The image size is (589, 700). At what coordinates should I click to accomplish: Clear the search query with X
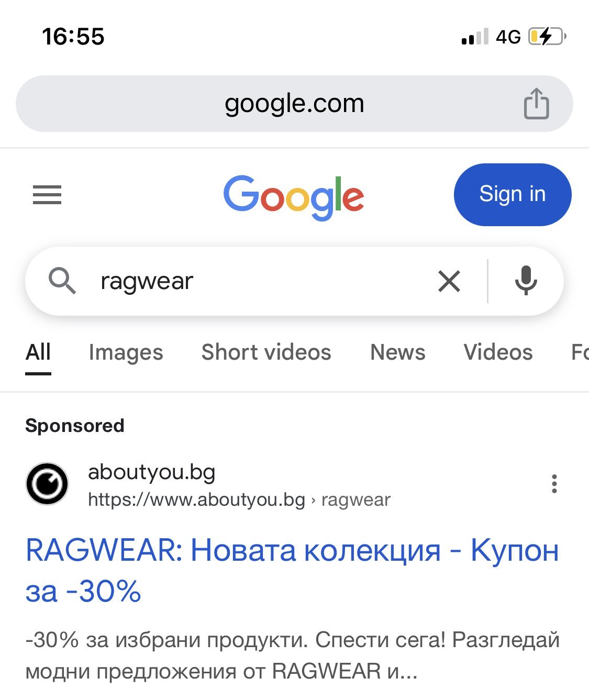coord(449,281)
